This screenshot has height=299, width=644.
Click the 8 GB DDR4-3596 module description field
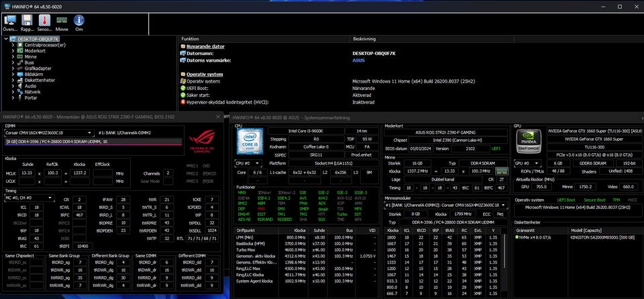[93, 141]
